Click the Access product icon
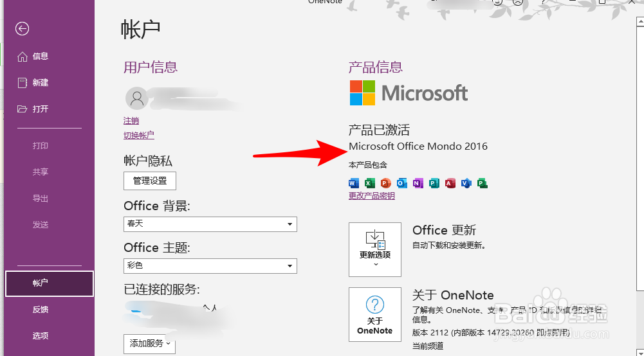Viewport: 644px width, 356px height. (x=450, y=183)
